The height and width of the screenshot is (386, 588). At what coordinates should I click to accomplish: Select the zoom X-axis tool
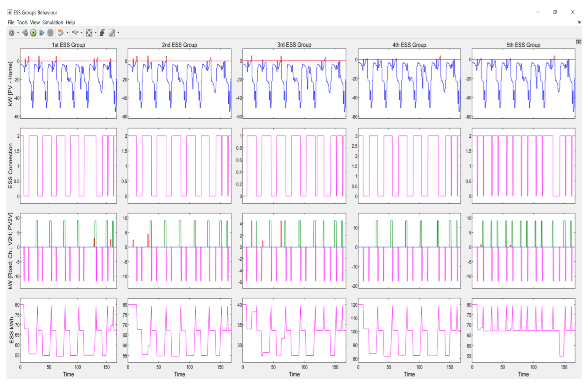[x=75, y=33]
